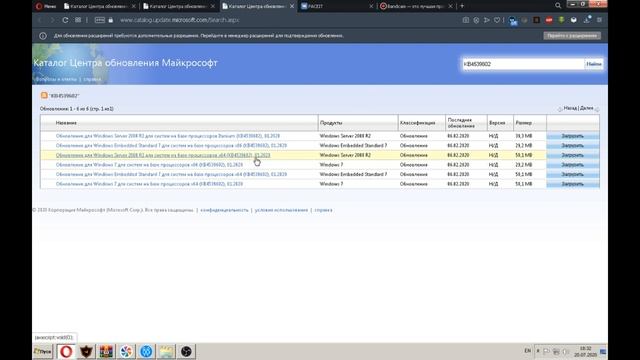
Task: Open Opera easy setup sliders icon
Action: [x=599, y=20]
